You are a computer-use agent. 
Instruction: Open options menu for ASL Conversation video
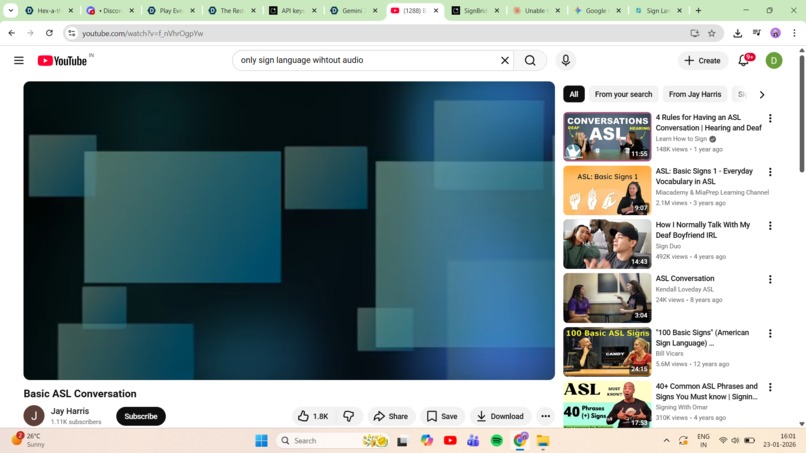(770, 279)
